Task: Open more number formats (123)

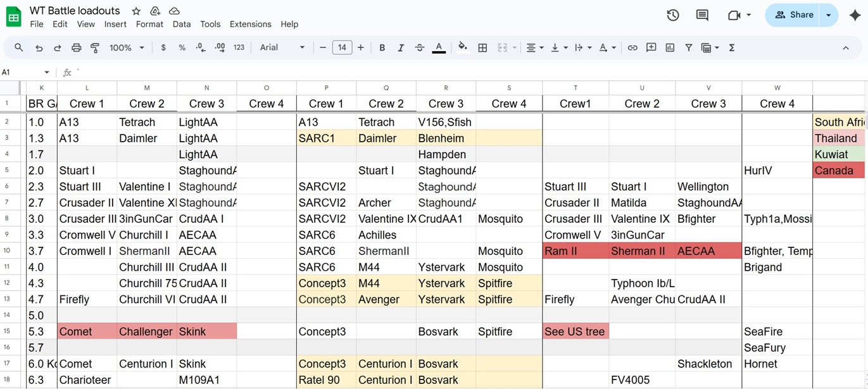Action: 239,47
